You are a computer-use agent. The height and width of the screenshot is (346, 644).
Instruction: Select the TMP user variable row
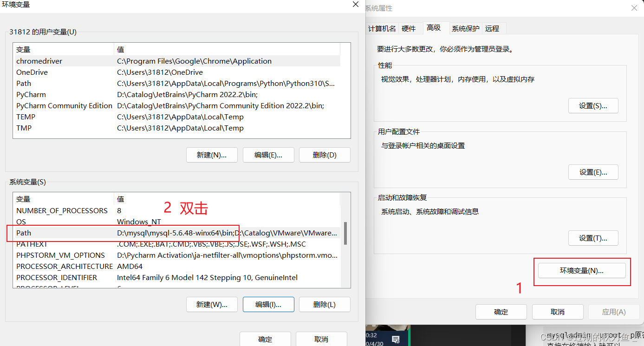click(176, 128)
